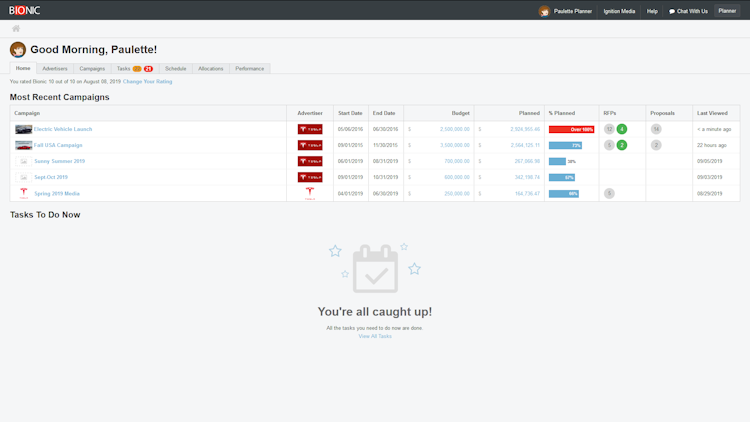Open Paulette Planner avatar in top bar
The image size is (750, 422).
coord(544,11)
